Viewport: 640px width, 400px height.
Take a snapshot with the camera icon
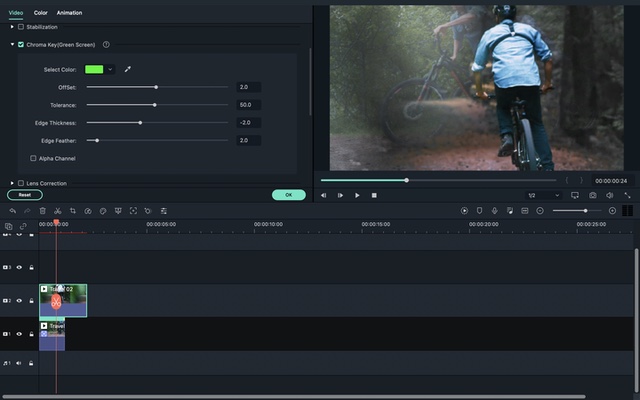592,196
